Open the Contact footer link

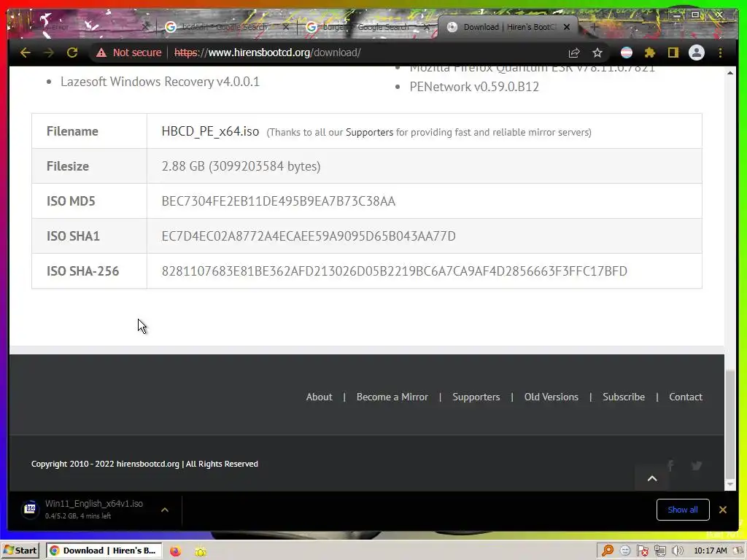(686, 397)
